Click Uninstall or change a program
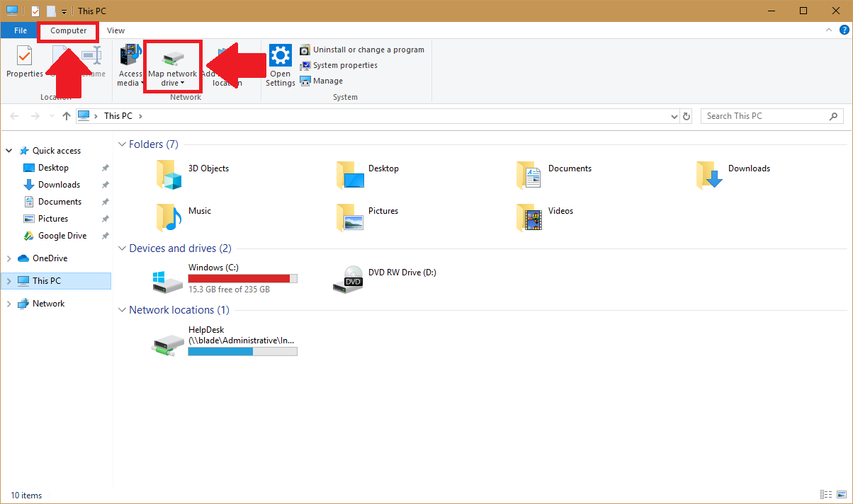Viewport: 853px width, 504px height. click(x=368, y=50)
